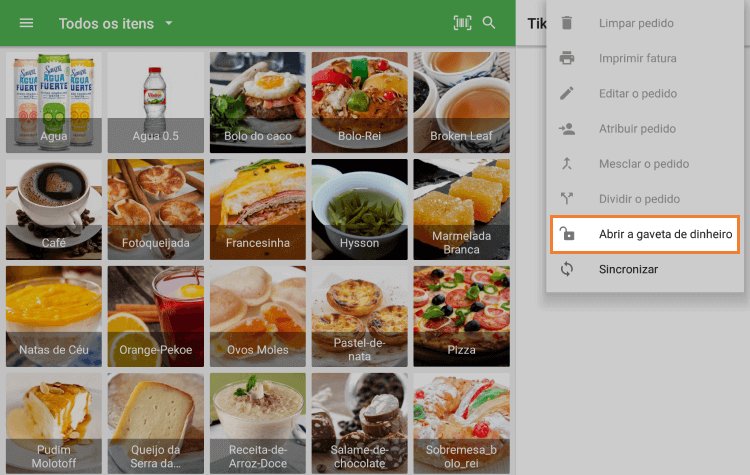
Task: Click the person icon for Atribuir pedido
Action: [x=567, y=129]
